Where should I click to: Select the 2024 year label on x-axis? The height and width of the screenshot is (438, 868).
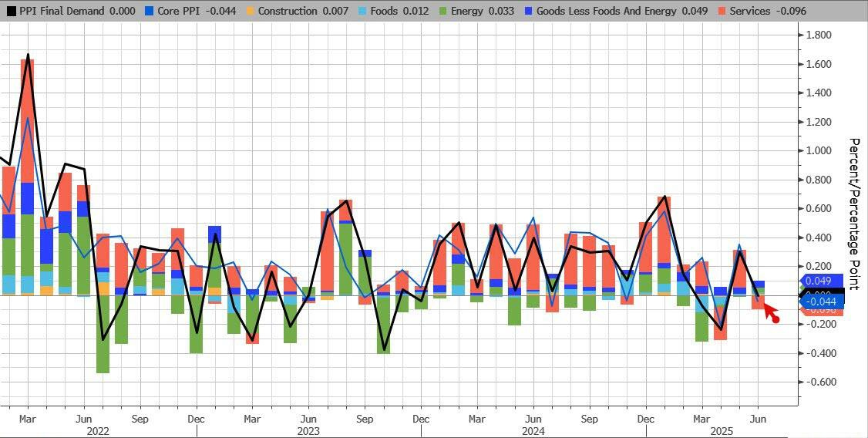pyautogui.click(x=533, y=430)
